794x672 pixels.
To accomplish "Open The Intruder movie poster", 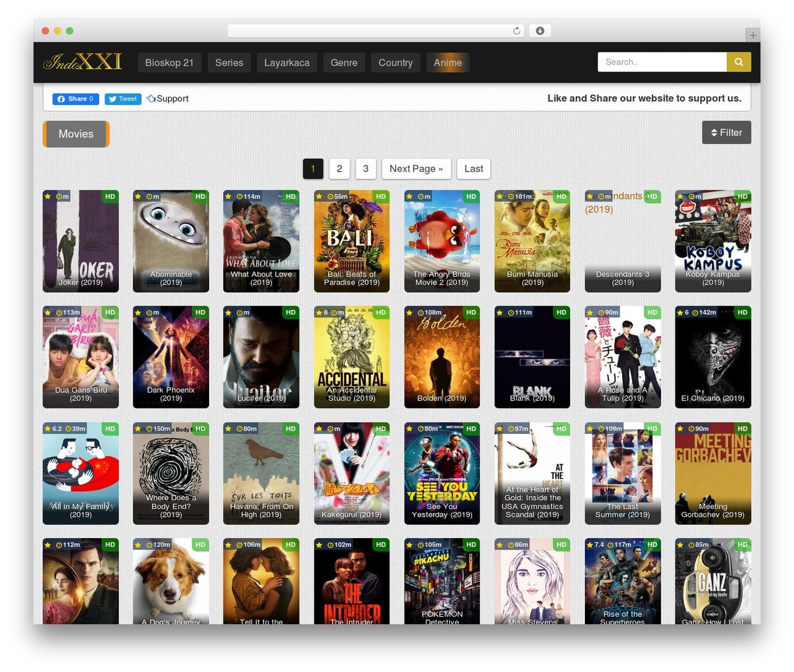I will [352, 581].
